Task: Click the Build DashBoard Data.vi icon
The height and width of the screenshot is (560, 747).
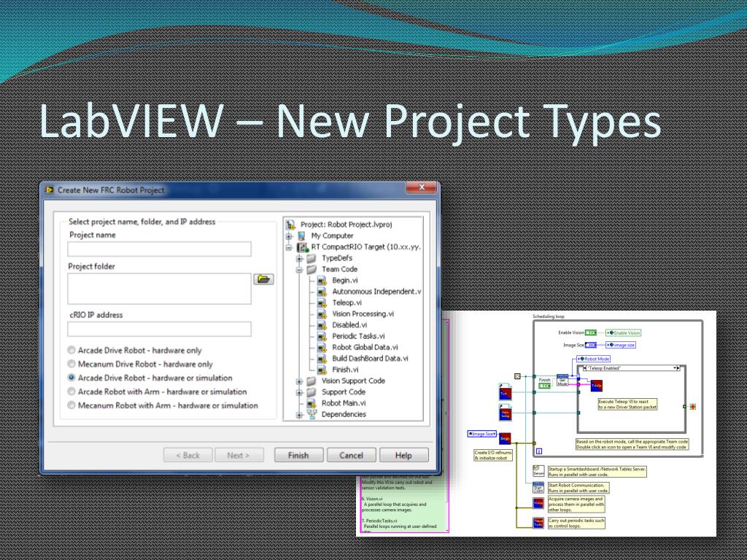Action: (322, 359)
